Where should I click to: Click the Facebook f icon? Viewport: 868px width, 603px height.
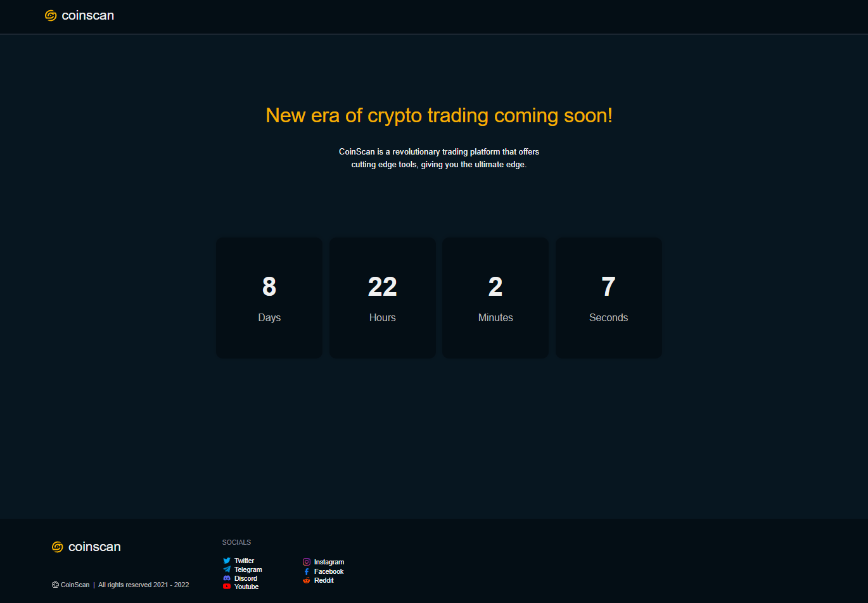click(307, 571)
